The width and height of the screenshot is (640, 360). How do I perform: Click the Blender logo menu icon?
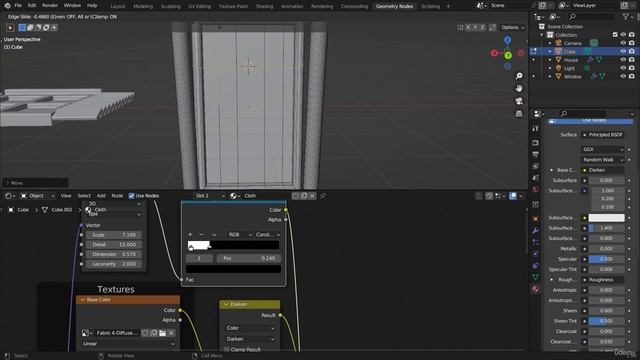[7, 6]
